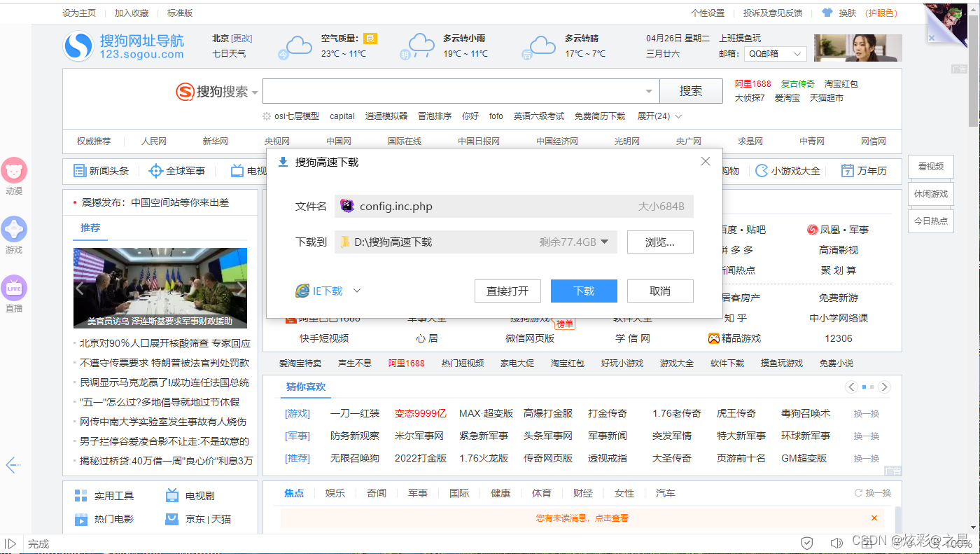Toggle the status bar sound icon
The width and height of the screenshot is (980, 554).
point(836,543)
